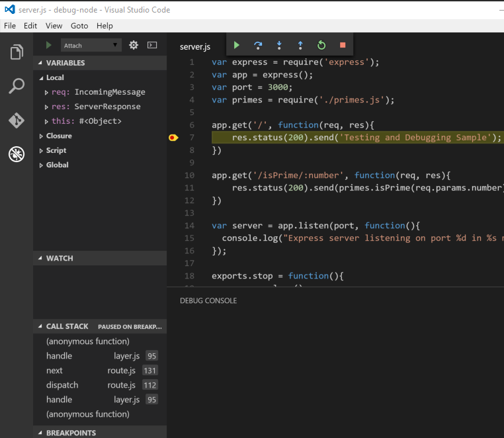Click the PAUSED ON BREAKP... status label
Screen dimensions: 504x438
[x=130, y=327]
